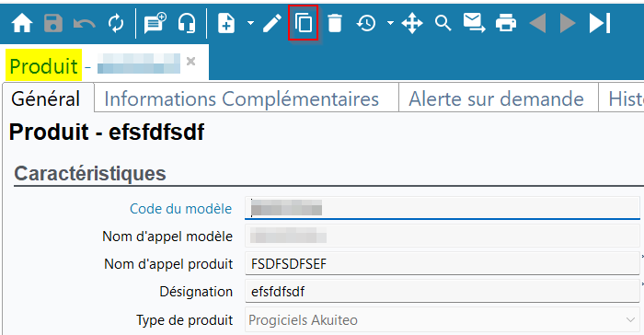Duplicate the product with the copy icon
Screen dimensions: 644x335
pos(304,23)
